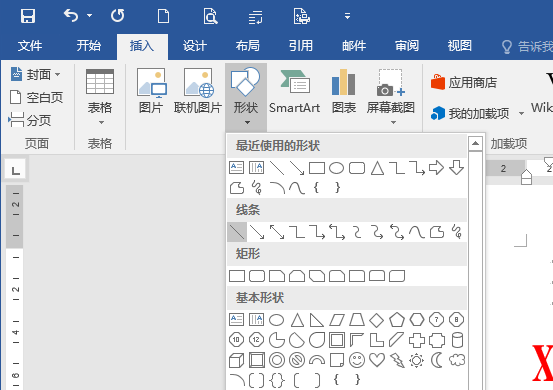This screenshot has width=553, height=390.
Task: Select the down arrow in recent shapes
Action: click(x=456, y=168)
